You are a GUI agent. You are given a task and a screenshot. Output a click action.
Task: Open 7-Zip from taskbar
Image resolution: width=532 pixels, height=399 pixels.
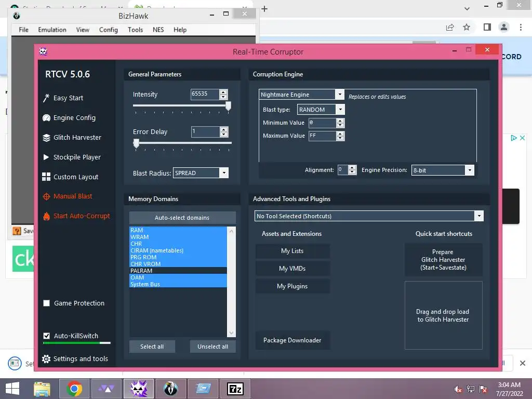click(x=235, y=389)
